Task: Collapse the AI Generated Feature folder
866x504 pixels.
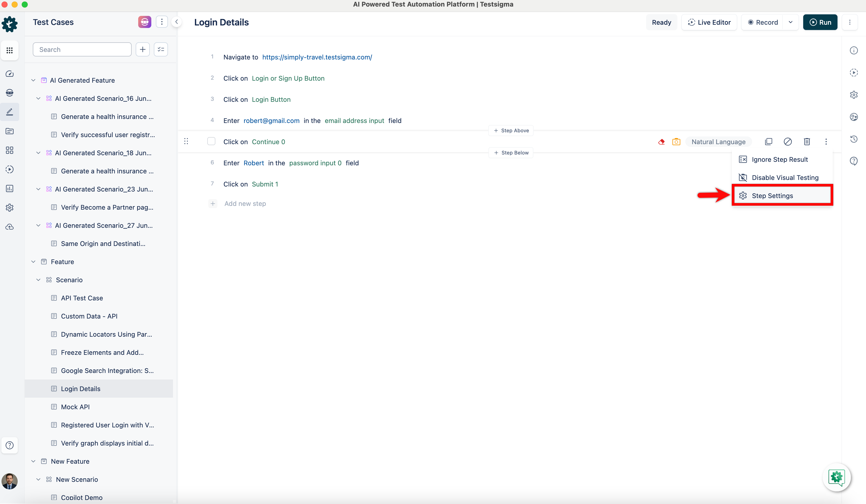Action: [33, 80]
